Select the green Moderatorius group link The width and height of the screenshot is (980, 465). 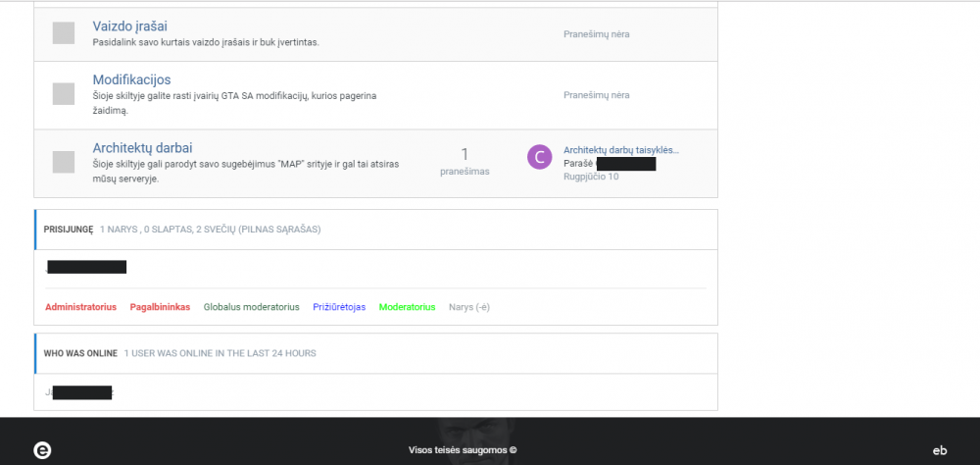coord(407,307)
